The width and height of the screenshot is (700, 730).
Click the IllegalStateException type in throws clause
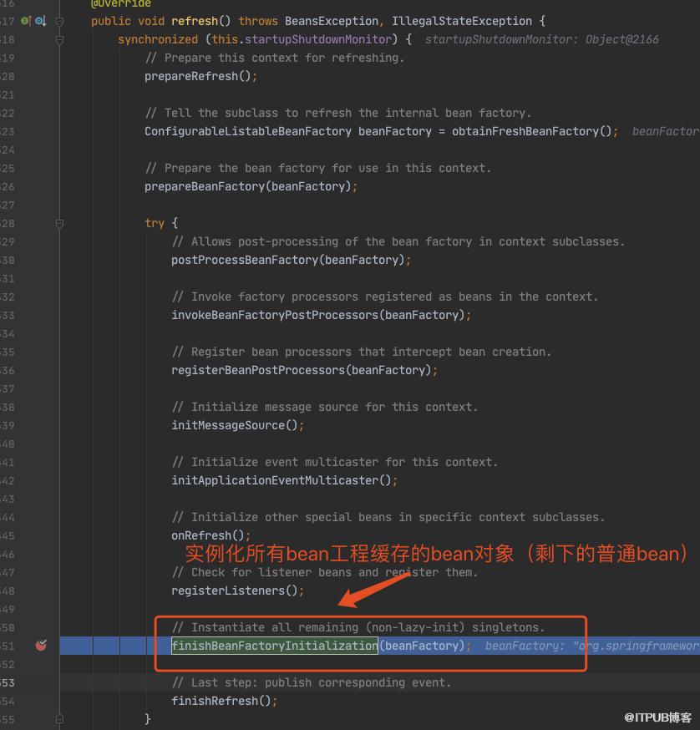[462, 22]
